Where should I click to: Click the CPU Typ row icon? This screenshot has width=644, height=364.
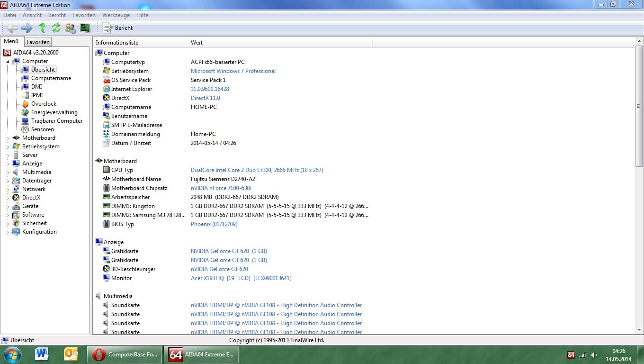pyautogui.click(x=107, y=170)
